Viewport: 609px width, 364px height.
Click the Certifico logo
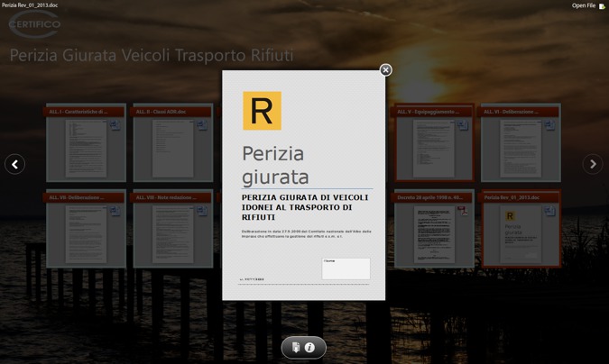pos(35,23)
